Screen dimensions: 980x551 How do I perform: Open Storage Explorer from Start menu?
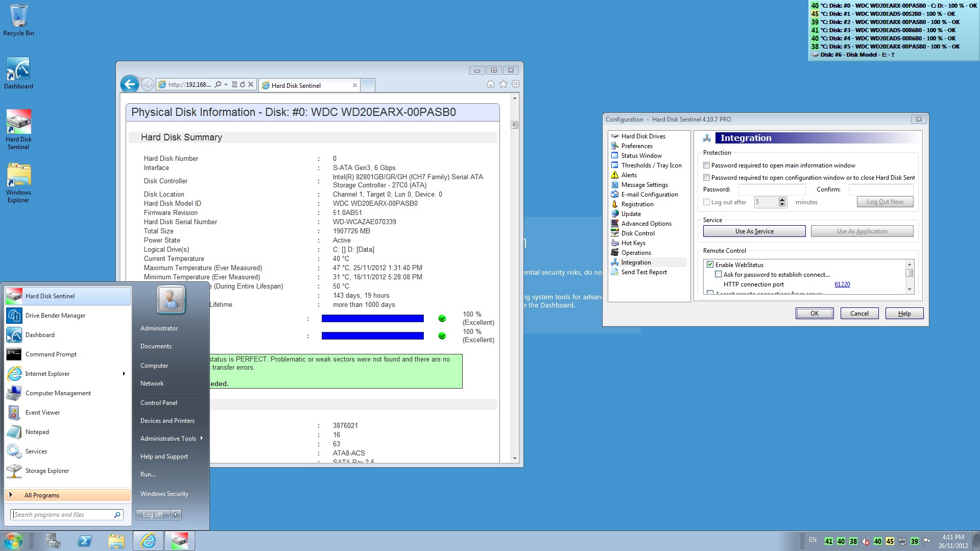(68, 471)
